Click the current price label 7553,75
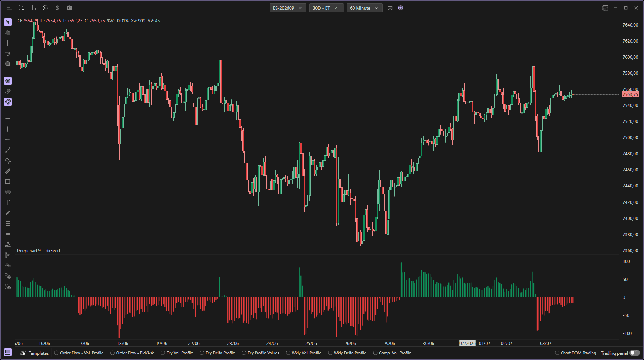Image resolution: width=644 pixels, height=360 pixels. tap(630, 95)
